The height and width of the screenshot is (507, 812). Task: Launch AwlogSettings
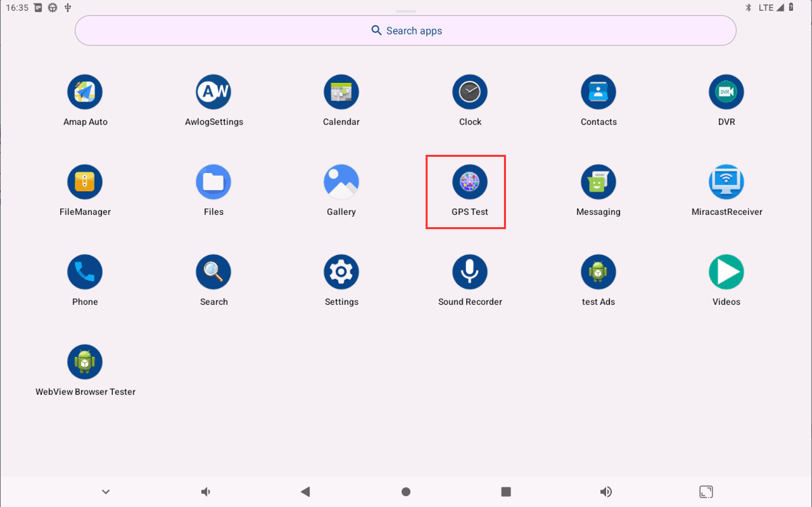pos(213,91)
